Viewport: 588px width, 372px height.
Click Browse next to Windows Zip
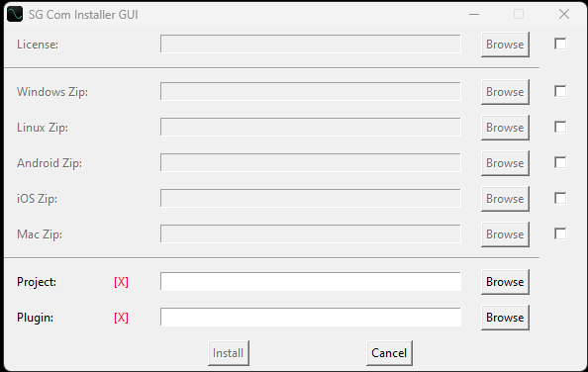pos(505,92)
